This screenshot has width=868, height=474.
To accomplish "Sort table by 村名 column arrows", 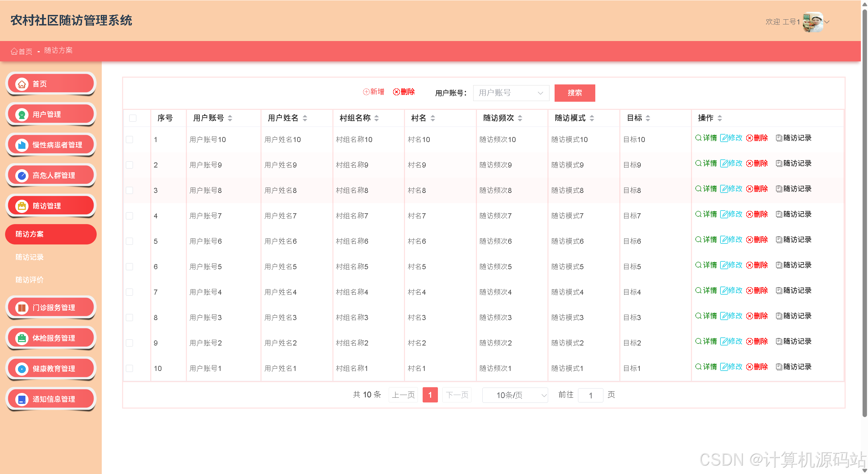I will coord(432,118).
